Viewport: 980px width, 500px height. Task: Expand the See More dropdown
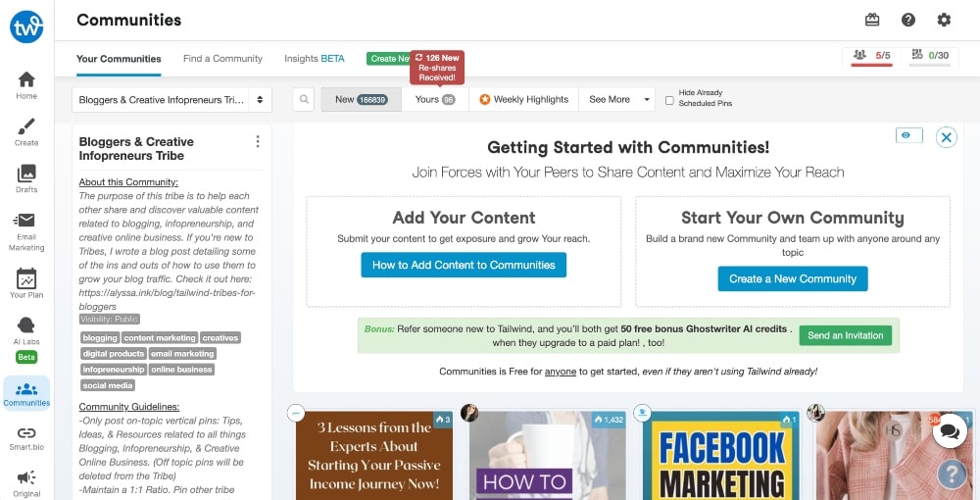(x=616, y=99)
